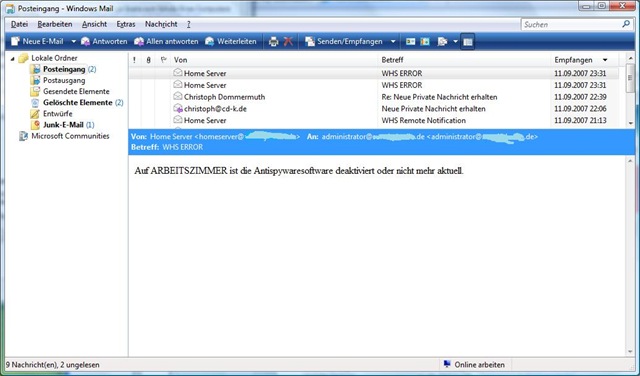Open the Ansicht menu
Viewport: 640px width, 376px height.
(x=94, y=24)
